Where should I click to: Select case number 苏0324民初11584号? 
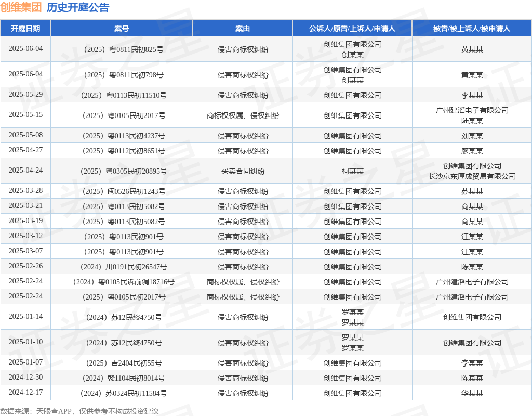(x=124, y=394)
